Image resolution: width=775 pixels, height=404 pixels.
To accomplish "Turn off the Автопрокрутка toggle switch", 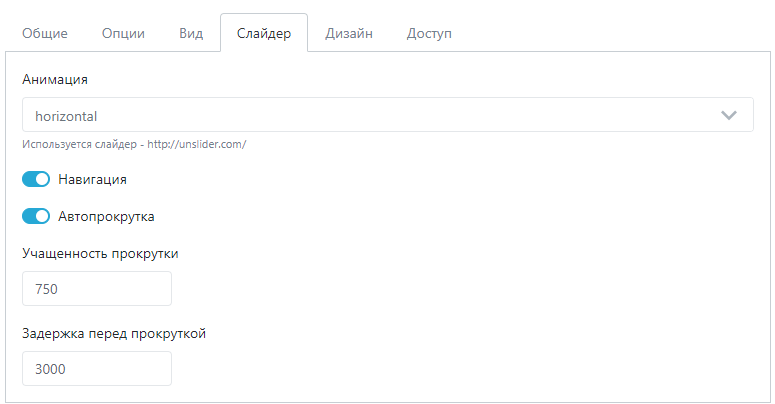I will click(36, 216).
